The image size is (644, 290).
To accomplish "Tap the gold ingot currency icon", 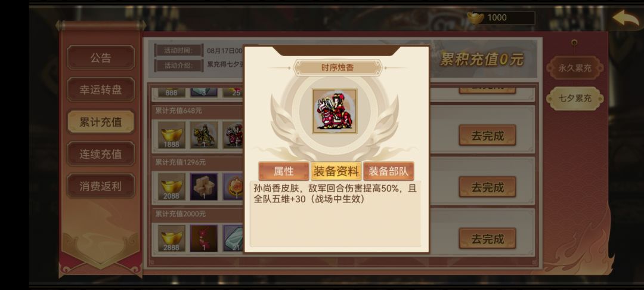I will point(476,18).
